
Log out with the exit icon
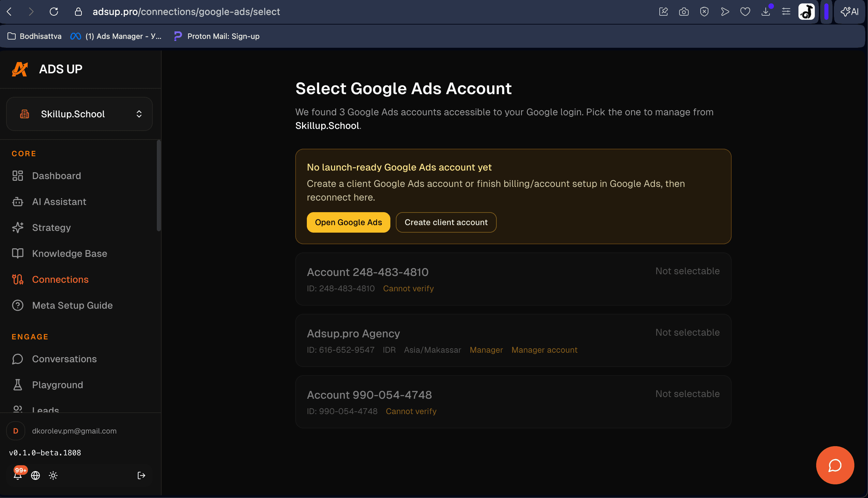point(141,475)
